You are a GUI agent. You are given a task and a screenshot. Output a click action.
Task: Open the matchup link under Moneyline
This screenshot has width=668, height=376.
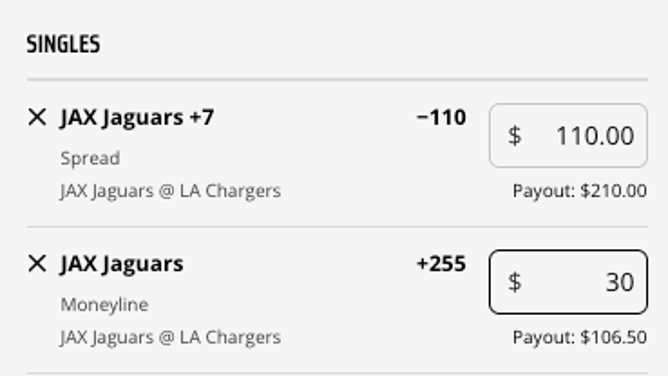pyautogui.click(x=171, y=338)
